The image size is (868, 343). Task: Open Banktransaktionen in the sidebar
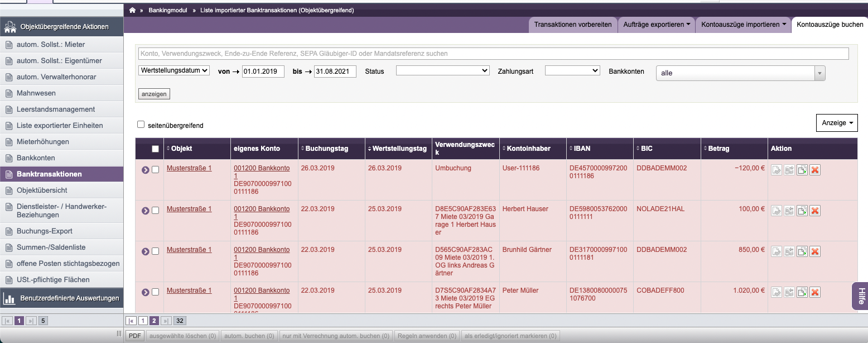pos(62,174)
